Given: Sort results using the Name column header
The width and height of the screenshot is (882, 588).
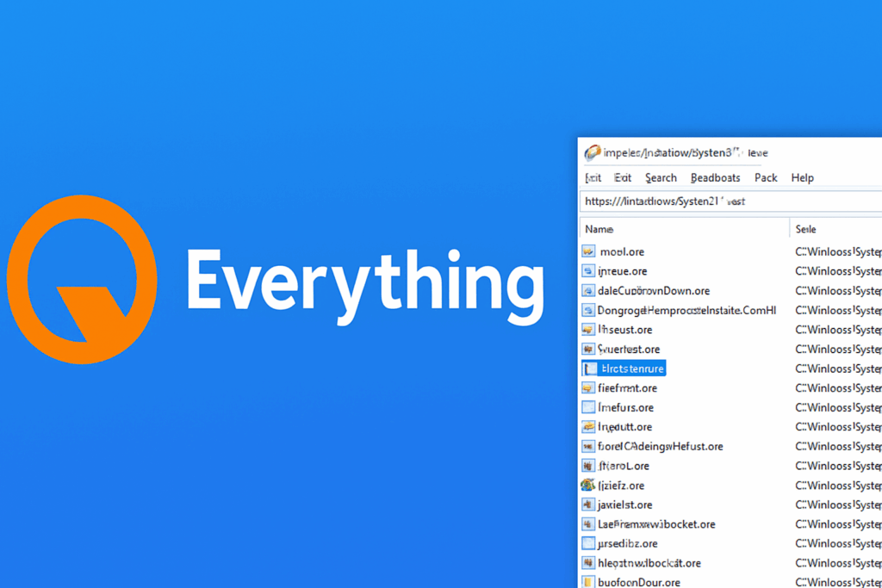Looking at the screenshot, I should tap(599, 228).
